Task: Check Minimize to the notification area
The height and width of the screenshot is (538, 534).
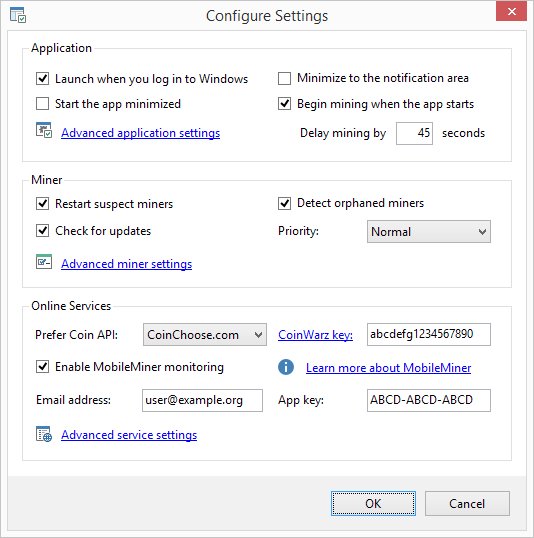Action: coord(285,78)
